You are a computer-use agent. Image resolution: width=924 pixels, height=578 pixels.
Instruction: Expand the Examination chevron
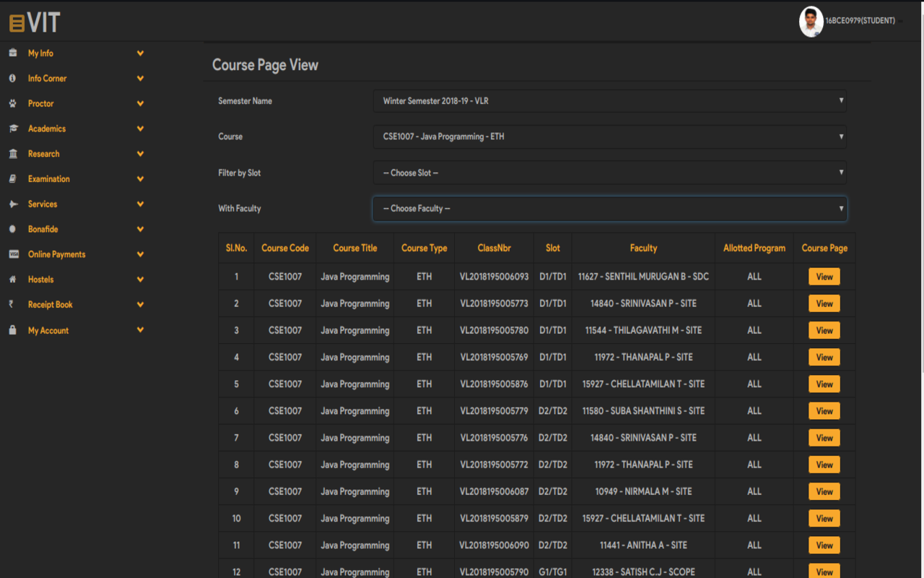(x=140, y=178)
